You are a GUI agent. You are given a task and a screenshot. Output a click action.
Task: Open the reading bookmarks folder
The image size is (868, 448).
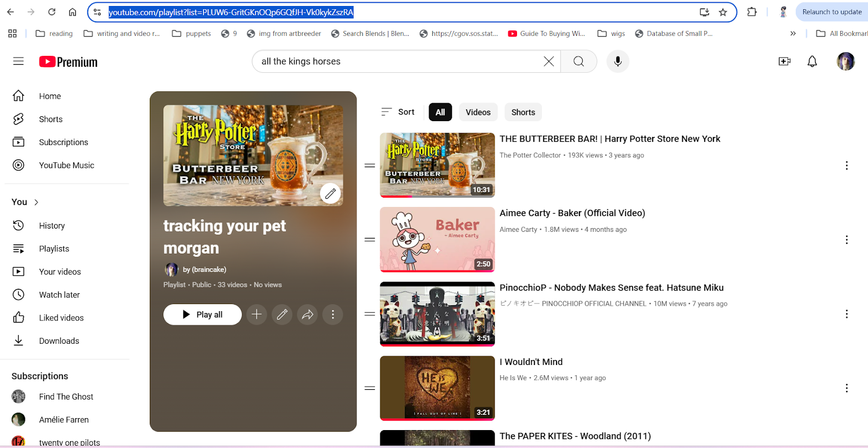[x=54, y=34]
